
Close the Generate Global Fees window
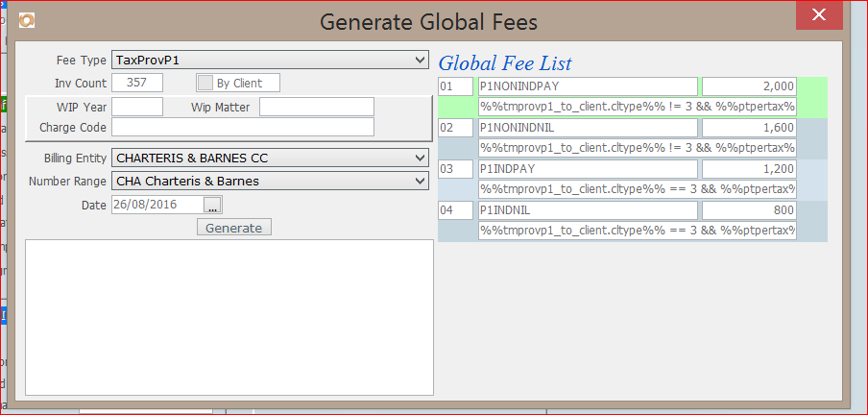click(x=819, y=14)
